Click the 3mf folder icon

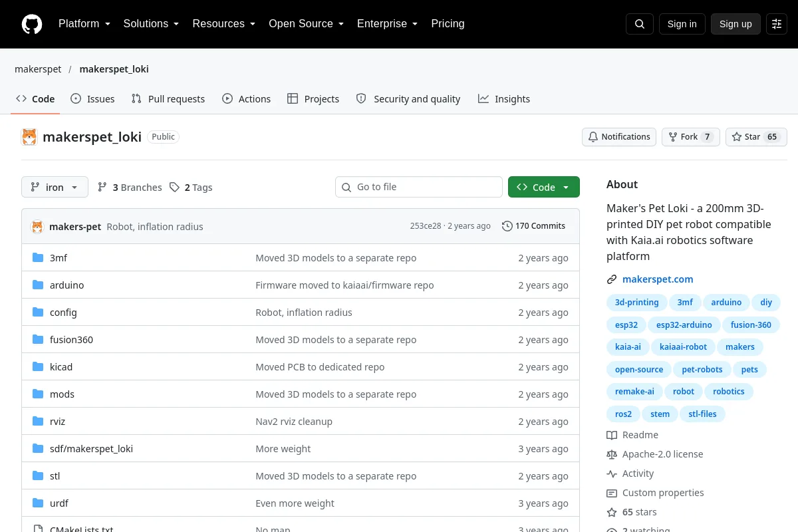tap(38, 258)
